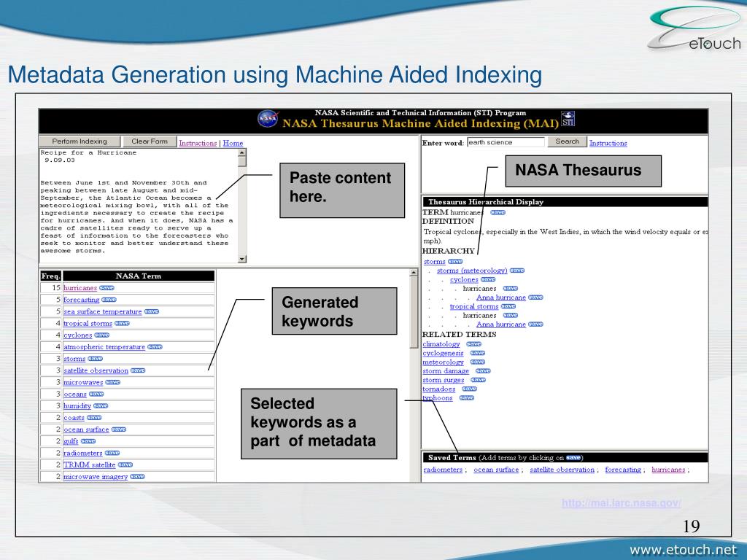Save the climatology related term
The image size is (747, 560).
(474, 344)
